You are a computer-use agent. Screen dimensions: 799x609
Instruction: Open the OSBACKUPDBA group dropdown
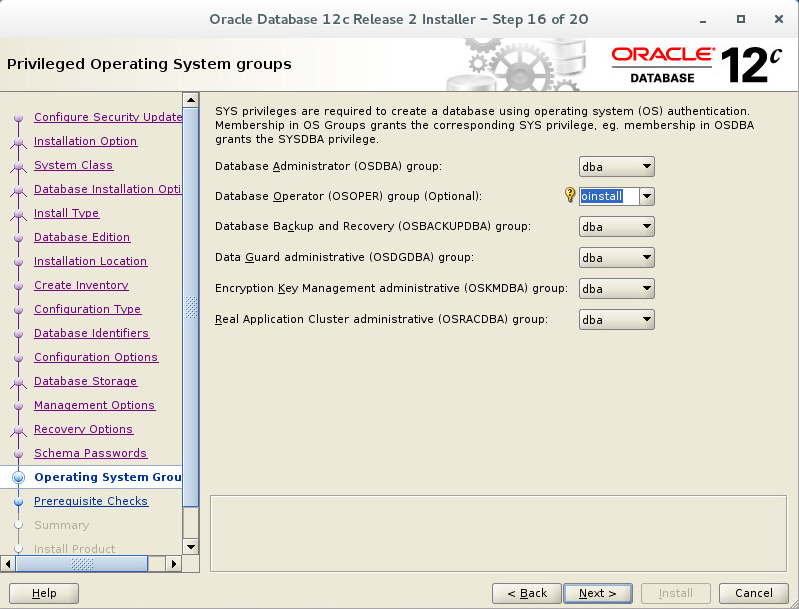pos(617,227)
